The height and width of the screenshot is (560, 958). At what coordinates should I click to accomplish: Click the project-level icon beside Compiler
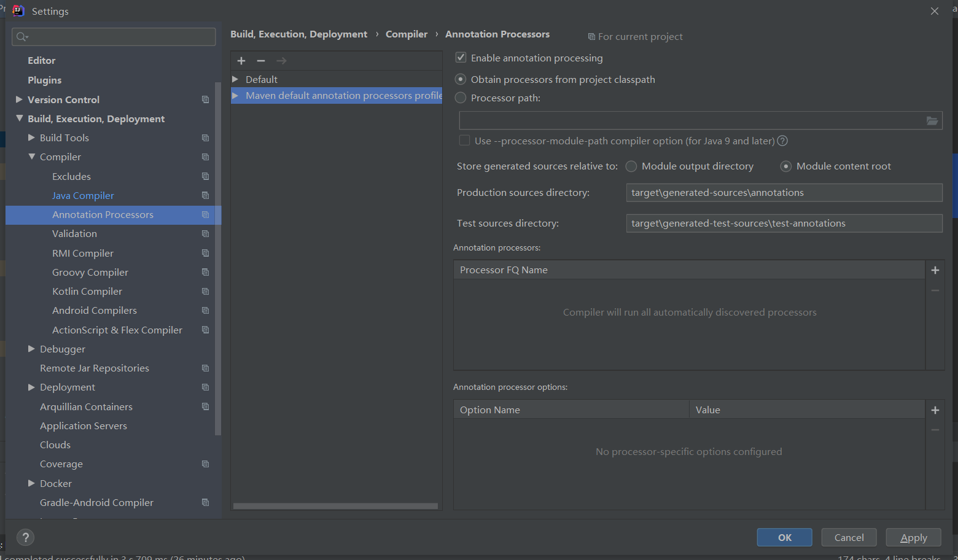click(206, 157)
